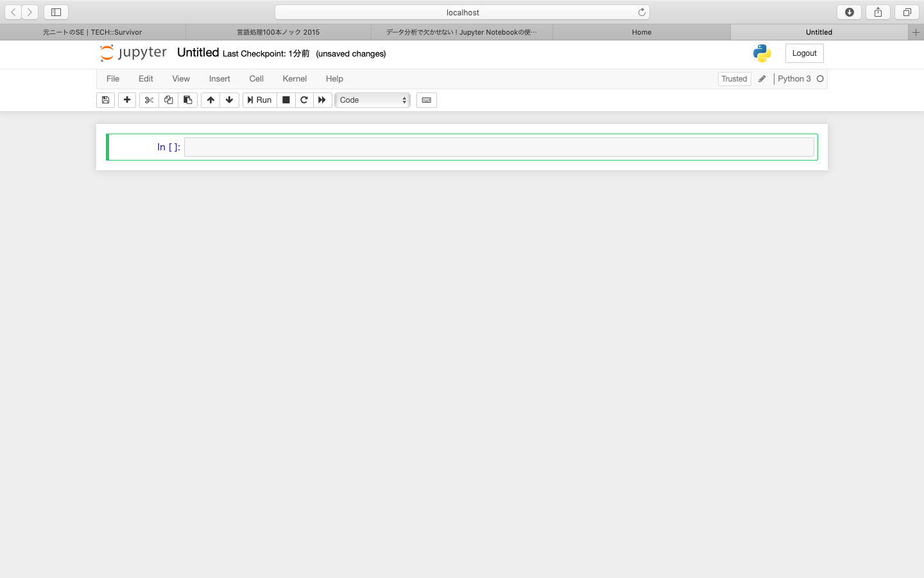This screenshot has height=578, width=924.
Task: Open the Insert menu
Action: click(x=219, y=79)
